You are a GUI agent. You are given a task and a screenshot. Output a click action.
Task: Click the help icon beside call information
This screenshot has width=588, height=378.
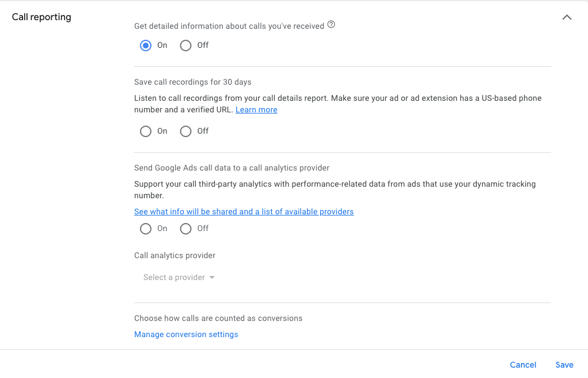point(331,25)
